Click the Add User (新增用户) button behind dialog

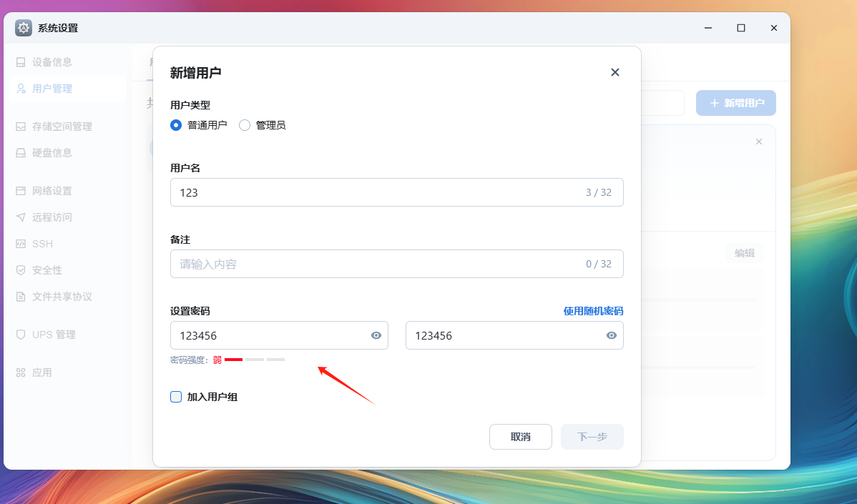pos(735,103)
